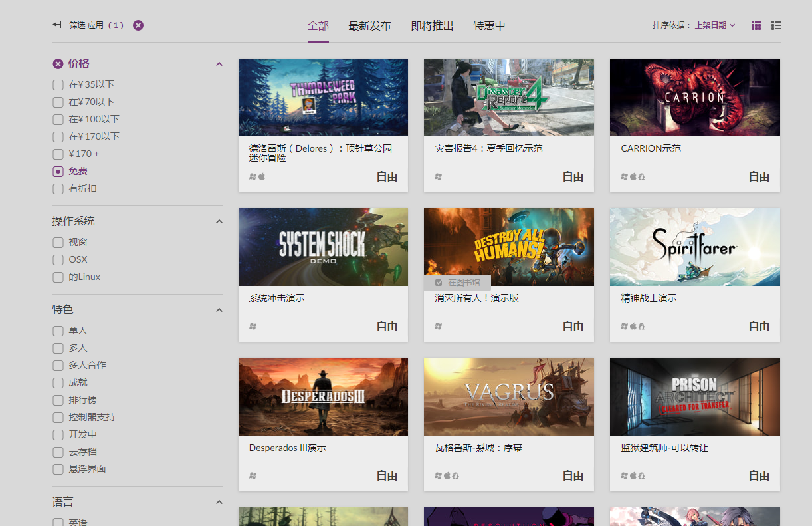
Task: Collapse the 语言 filter section
Action: pyautogui.click(x=219, y=502)
